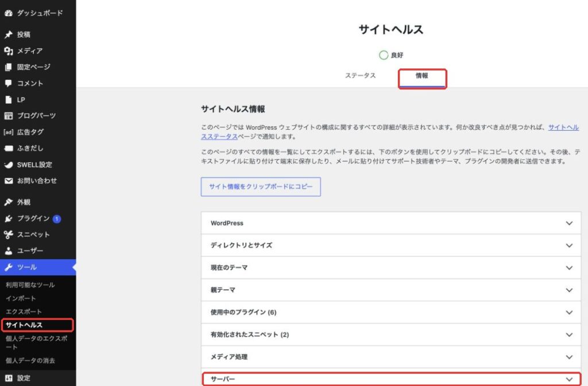The width and height of the screenshot is (588, 386).
Task: Open the お問い合わせ menu label
Action: tap(37, 181)
